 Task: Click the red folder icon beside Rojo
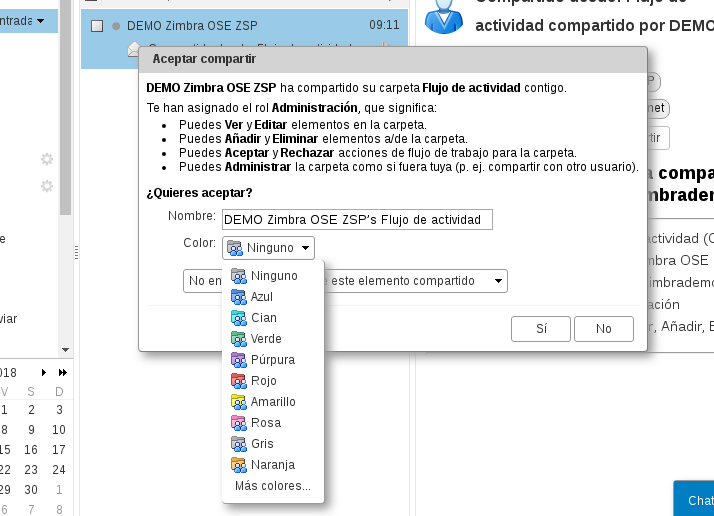pyautogui.click(x=239, y=381)
